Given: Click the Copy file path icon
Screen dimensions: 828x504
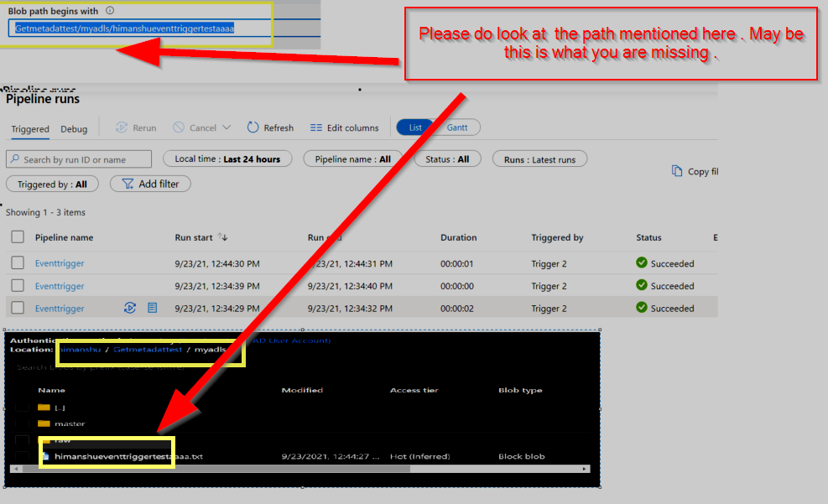Looking at the screenshot, I should pyautogui.click(x=679, y=171).
